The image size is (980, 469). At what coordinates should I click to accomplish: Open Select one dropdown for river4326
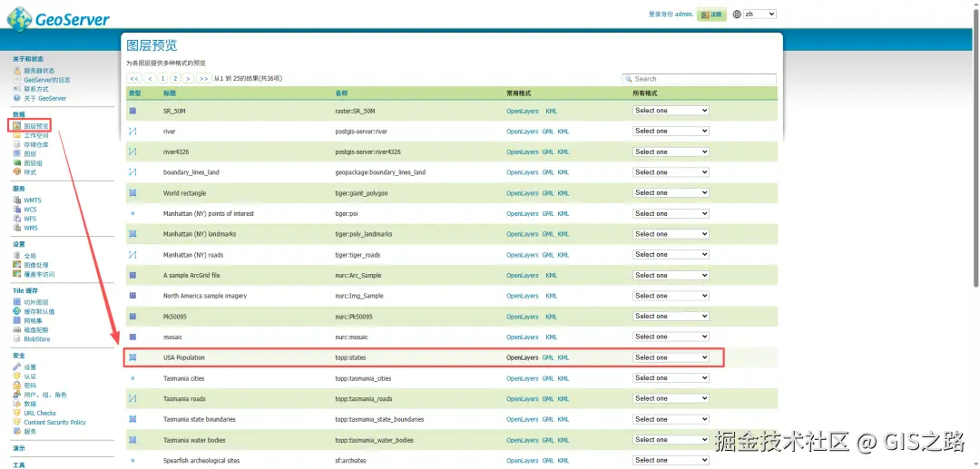pyautogui.click(x=671, y=151)
